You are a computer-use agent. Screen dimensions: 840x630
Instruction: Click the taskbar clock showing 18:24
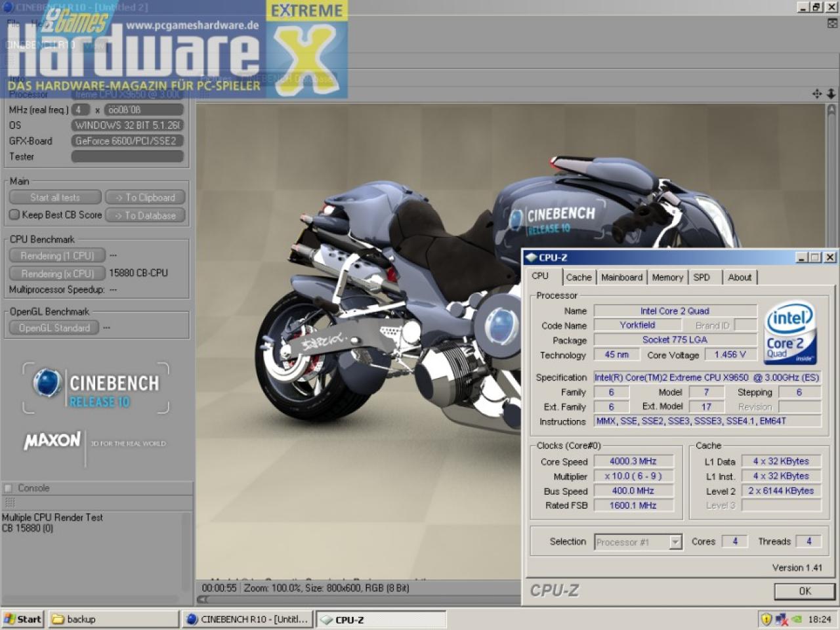tap(820, 619)
